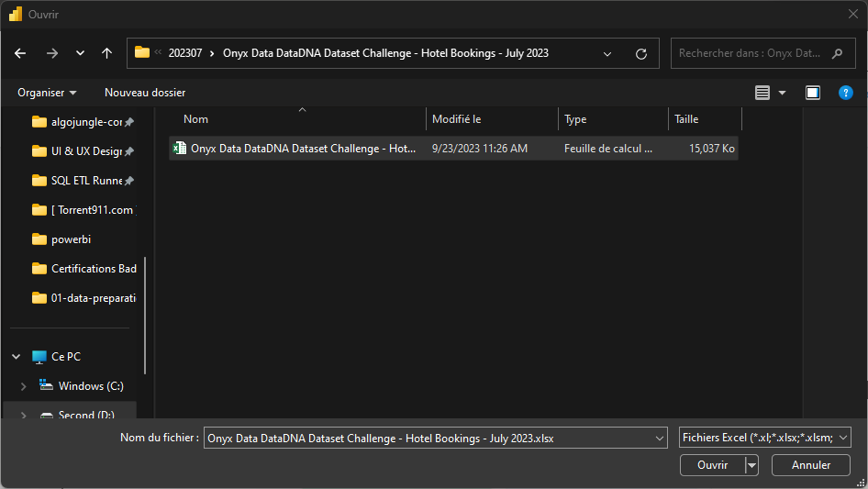Open the Ouvrir button dropdown arrow

[751, 465]
